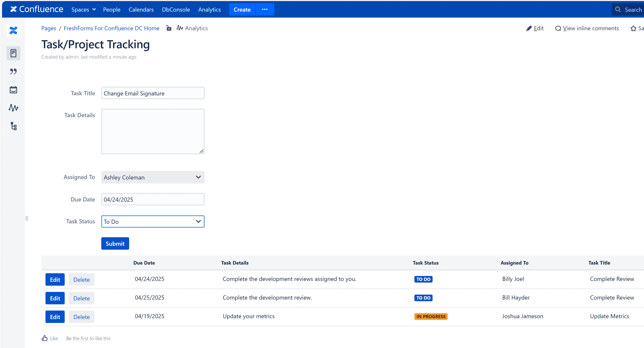Screen dimensions: 644x348
Task: Open the Calendars sidebar icon
Action: (13, 90)
